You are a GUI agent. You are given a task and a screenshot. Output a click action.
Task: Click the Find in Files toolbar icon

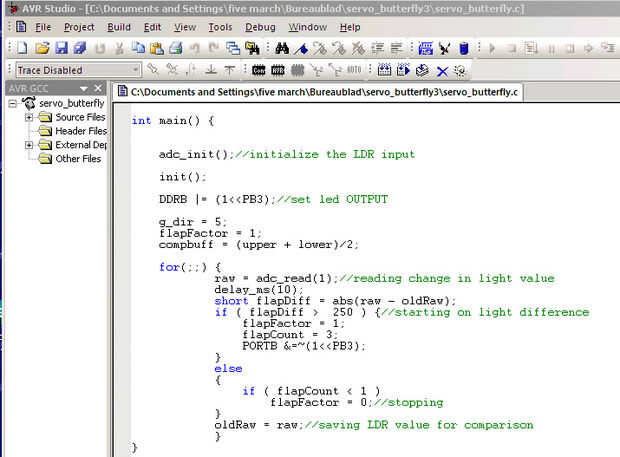tap(252, 49)
